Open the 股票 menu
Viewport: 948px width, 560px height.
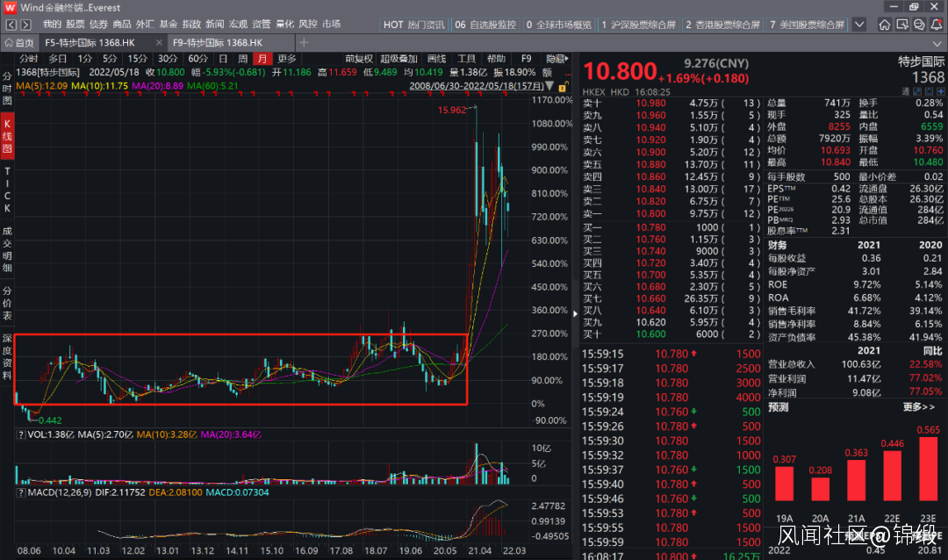[75, 25]
